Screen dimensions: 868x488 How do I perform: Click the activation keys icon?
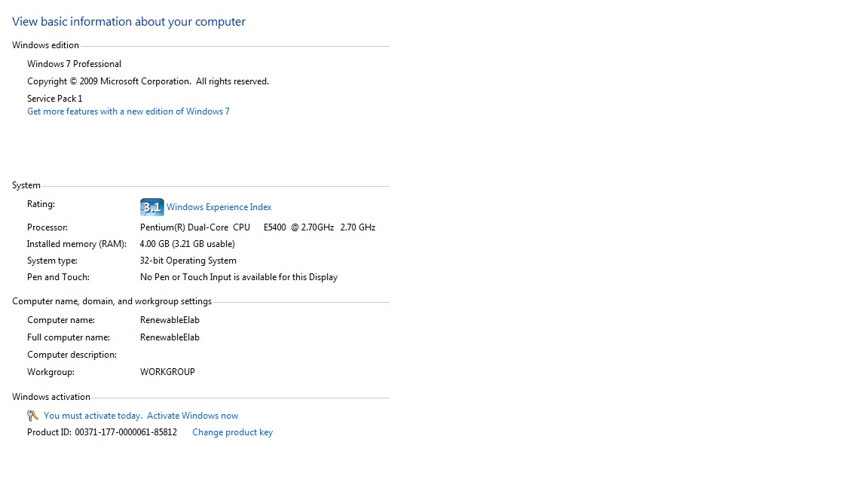[x=32, y=416]
